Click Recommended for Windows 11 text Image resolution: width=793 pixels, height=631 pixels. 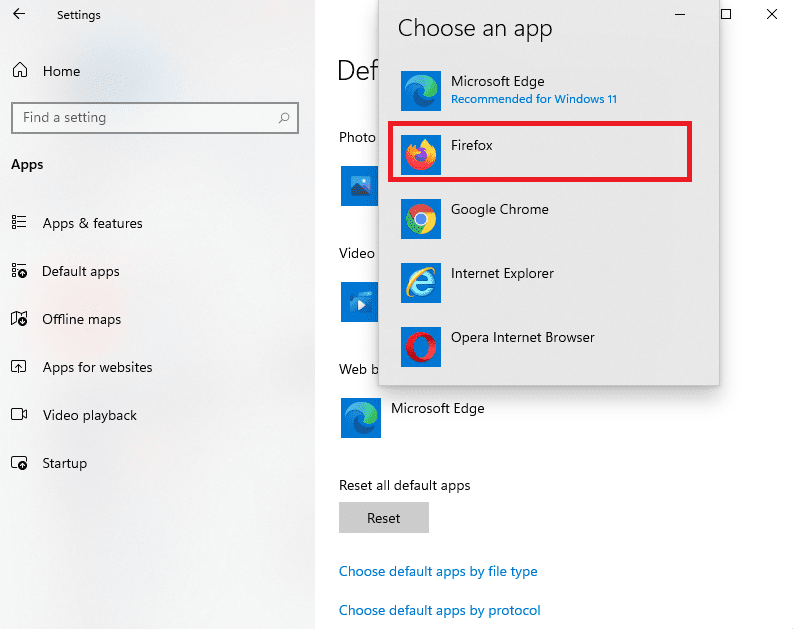(x=534, y=99)
